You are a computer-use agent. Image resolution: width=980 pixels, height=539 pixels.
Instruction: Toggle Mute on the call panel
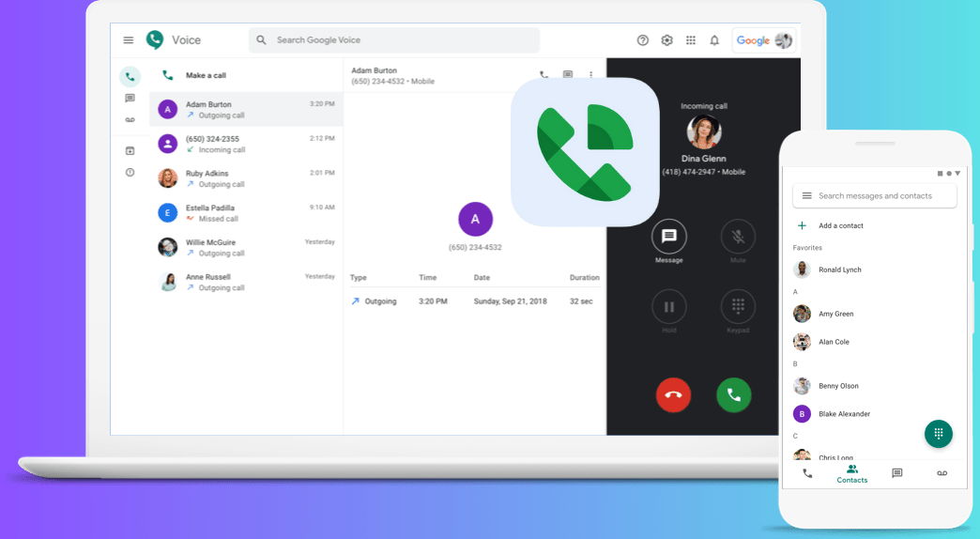(738, 237)
